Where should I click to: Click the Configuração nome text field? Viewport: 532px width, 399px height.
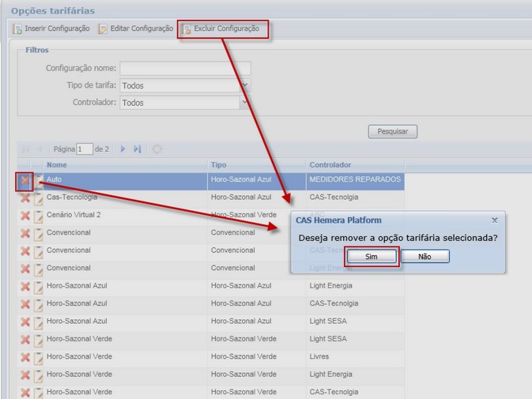[x=185, y=68]
